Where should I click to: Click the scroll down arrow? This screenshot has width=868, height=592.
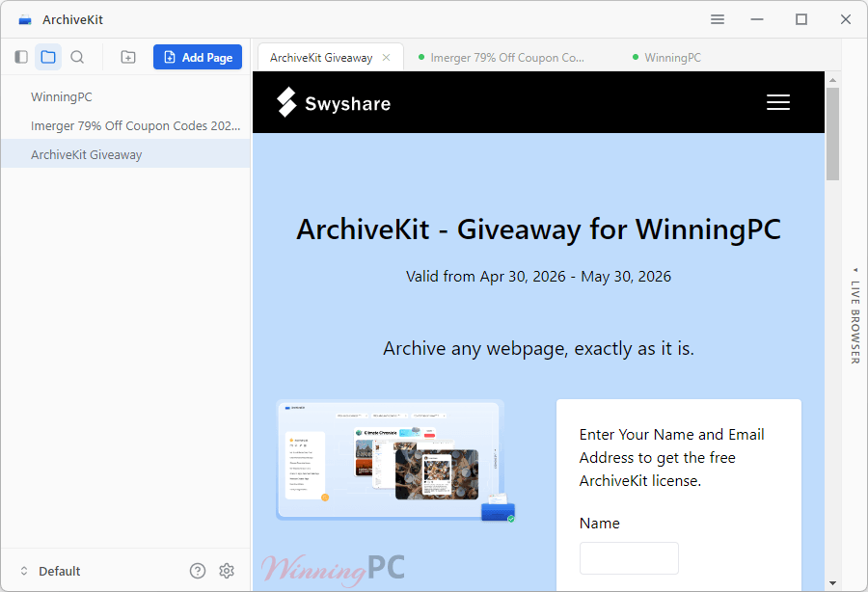point(832,583)
